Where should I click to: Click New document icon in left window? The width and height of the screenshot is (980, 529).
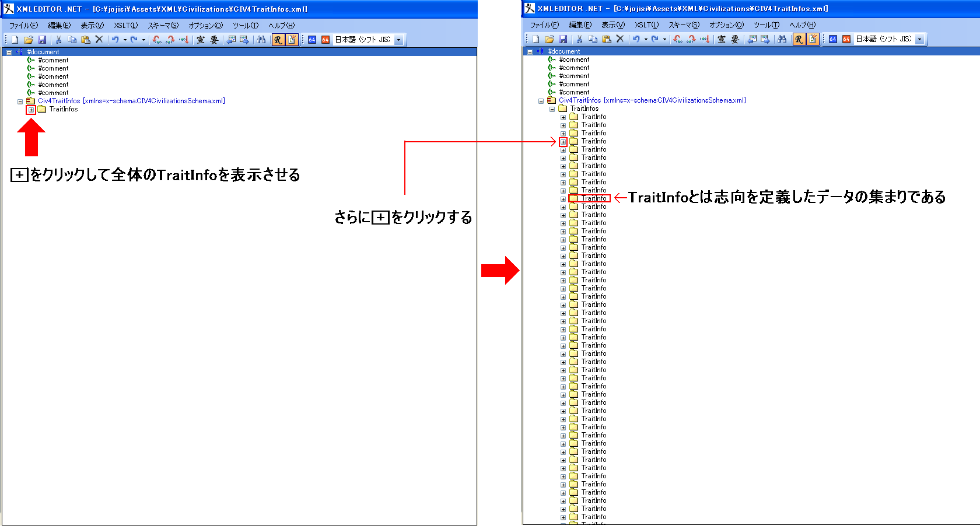coord(15,40)
